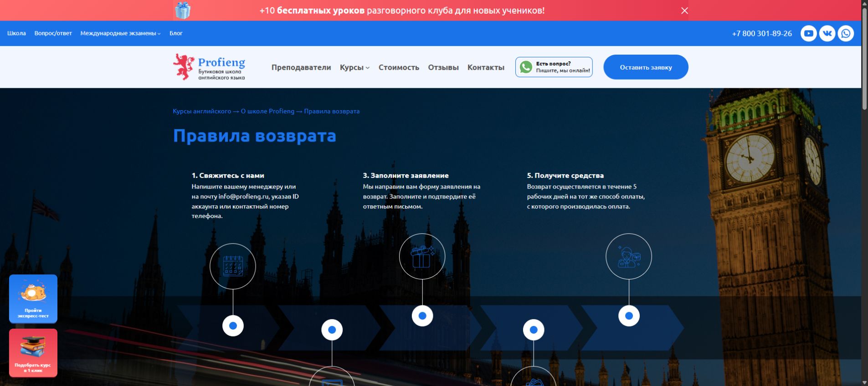Open the Школа menu item
The height and width of the screenshot is (386, 868).
16,33
